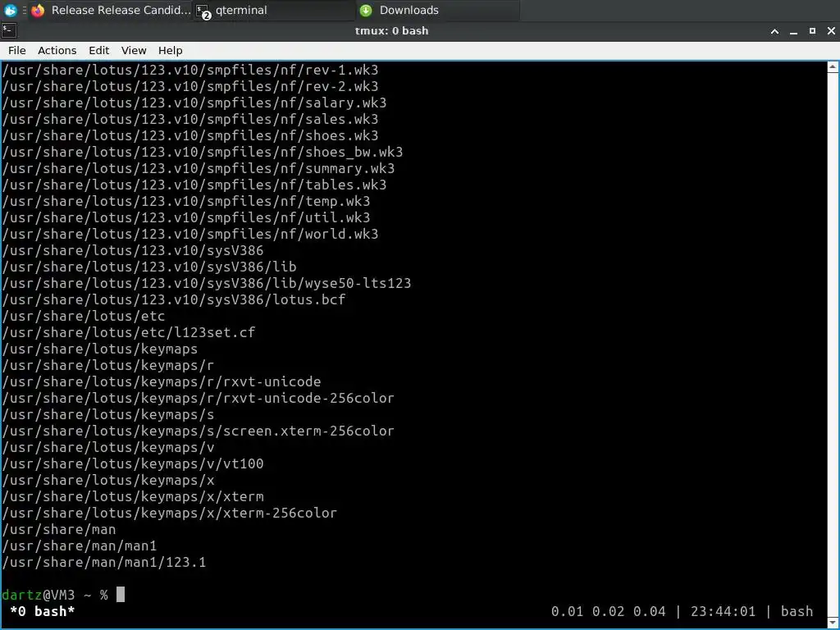Click the line ending in rxvt-unicode-256color

click(x=199, y=398)
